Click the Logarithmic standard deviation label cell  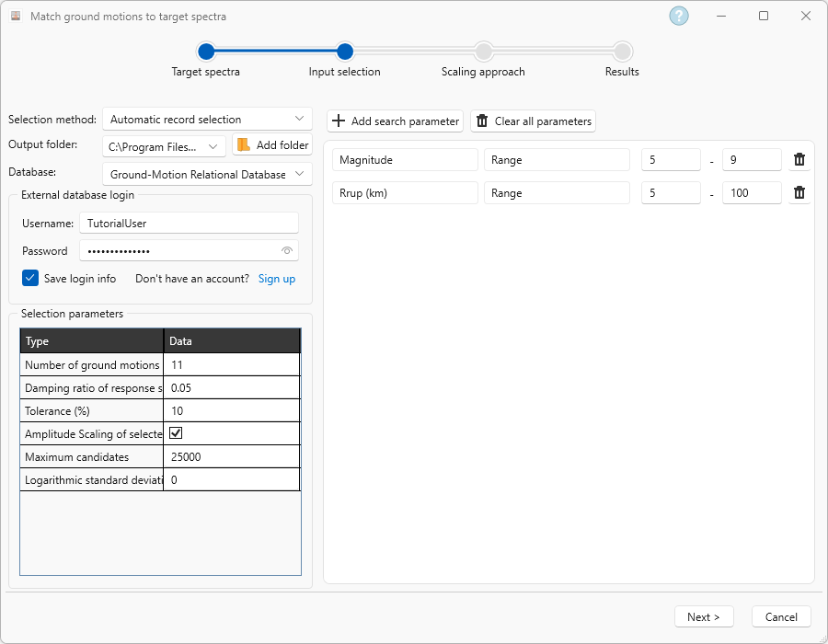tap(92, 480)
